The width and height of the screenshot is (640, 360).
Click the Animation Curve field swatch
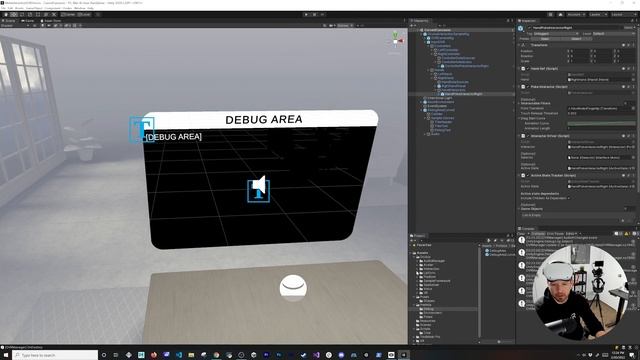point(601,123)
